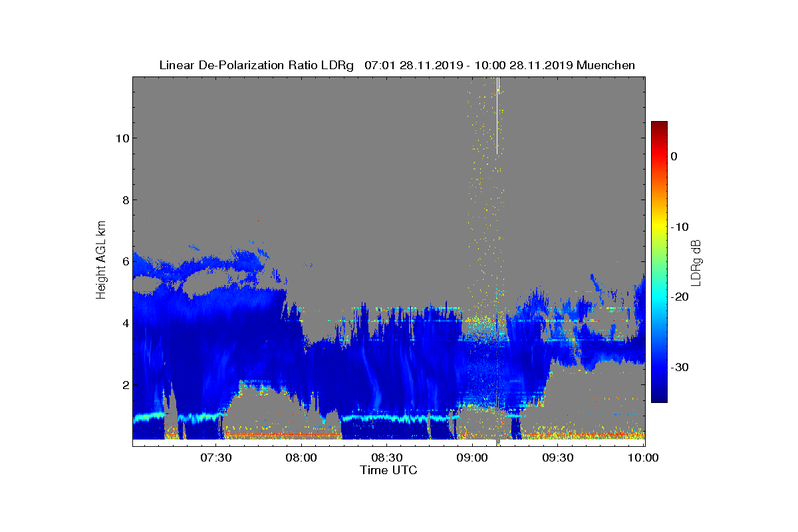Click the white vertical line near 10 km
Viewport: 798px width, 532px height.
(x=497, y=115)
